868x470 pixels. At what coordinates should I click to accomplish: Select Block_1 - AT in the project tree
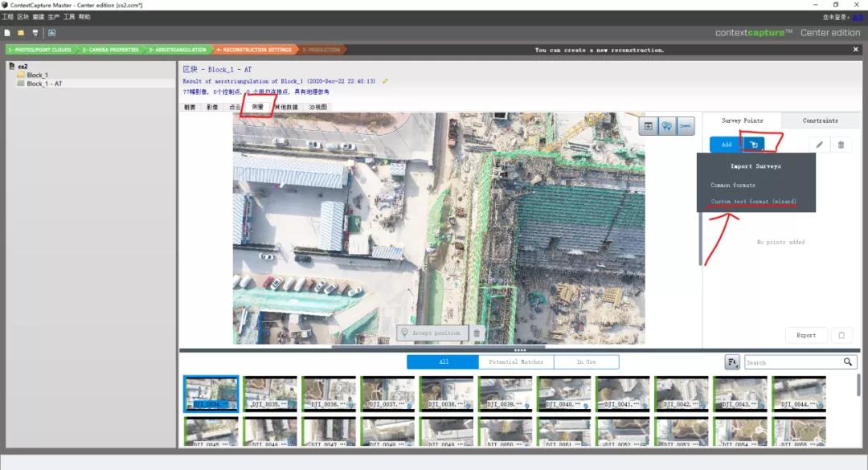coord(46,83)
